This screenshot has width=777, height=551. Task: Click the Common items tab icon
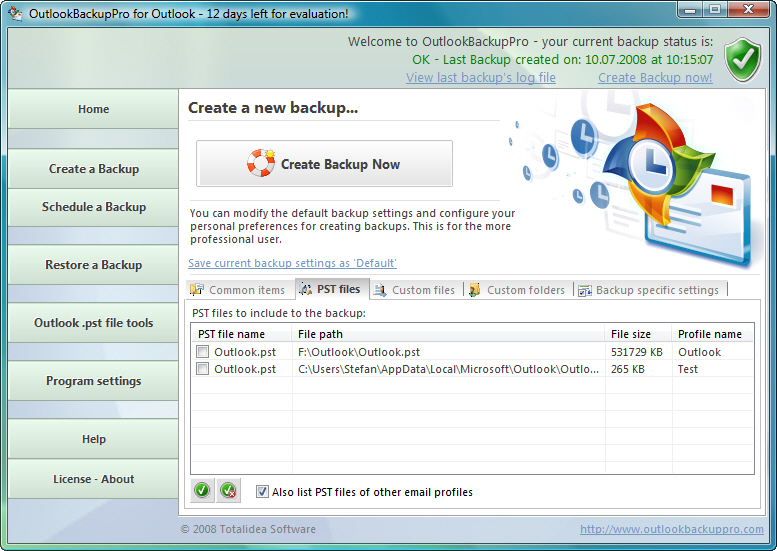point(197,289)
